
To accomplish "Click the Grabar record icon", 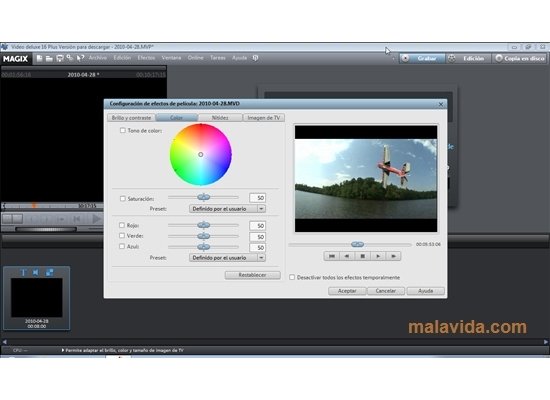I will [405, 58].
